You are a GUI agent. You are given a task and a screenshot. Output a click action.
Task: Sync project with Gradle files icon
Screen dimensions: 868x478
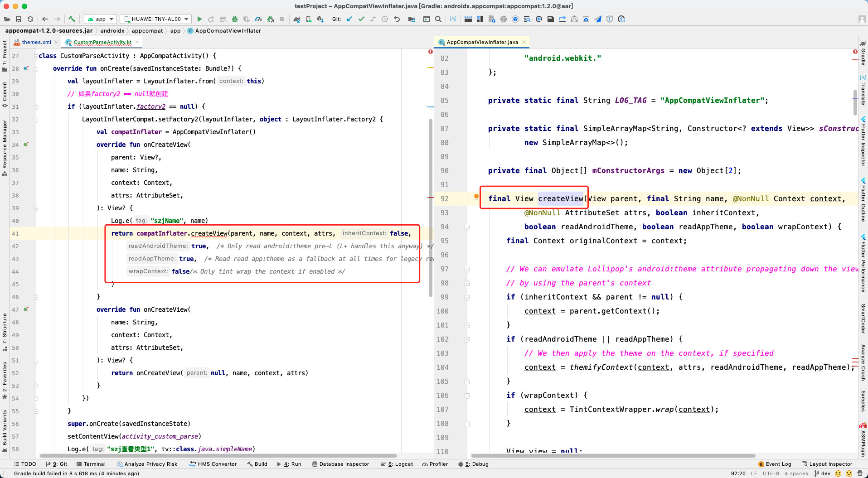tap(296, 19)
